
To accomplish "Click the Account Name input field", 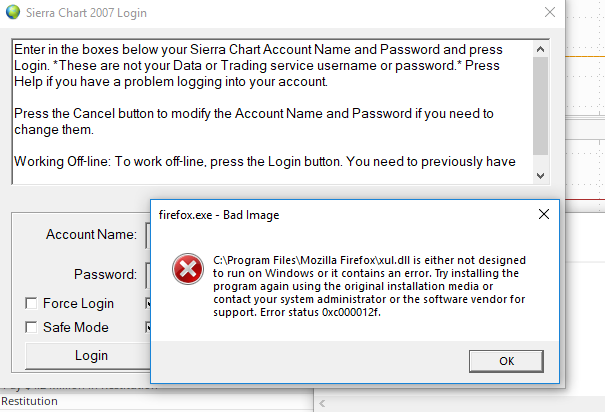I will [146, 235].
